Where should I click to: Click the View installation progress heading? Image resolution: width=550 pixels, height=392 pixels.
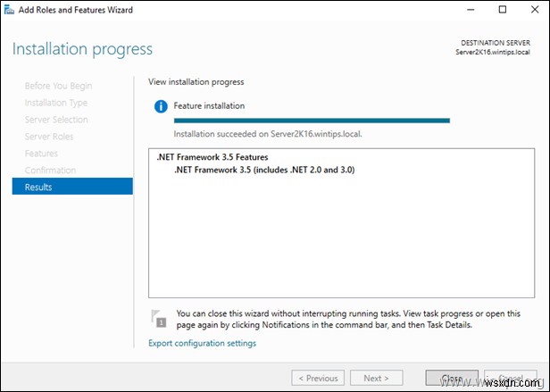point(196,82)
